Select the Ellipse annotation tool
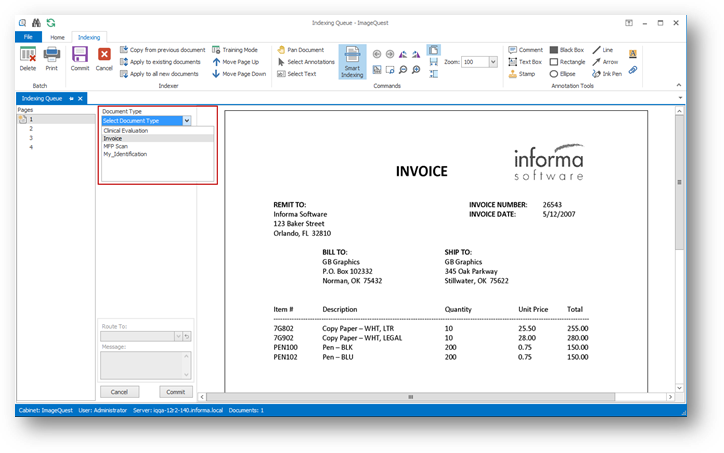This screenshot has height=453, width=724. pos(562,74)
